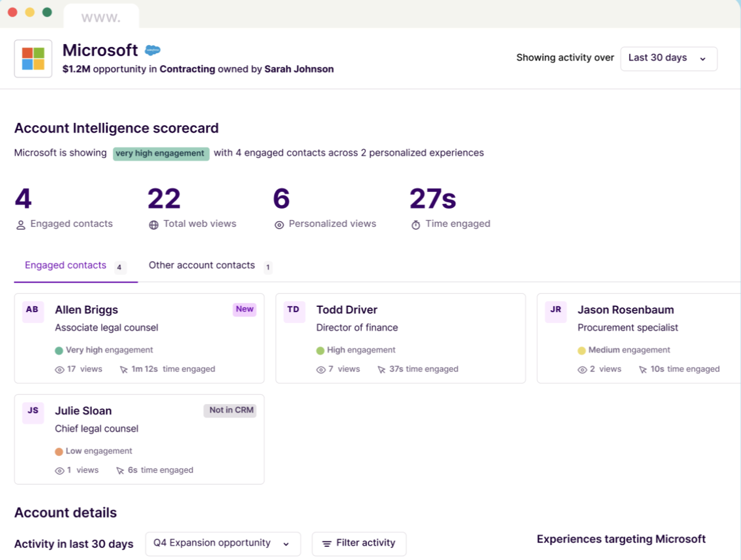The height and width of the screenshot is (560, 741).
Task: Expand the Q4 Expansion opportunity dropdown
Action: point(223,544)
